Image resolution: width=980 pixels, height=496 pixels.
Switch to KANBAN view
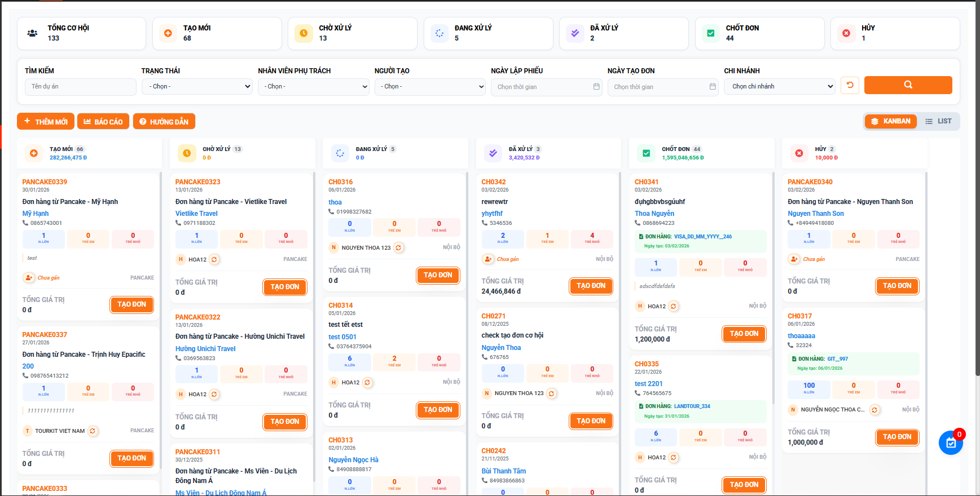[890, 121]
